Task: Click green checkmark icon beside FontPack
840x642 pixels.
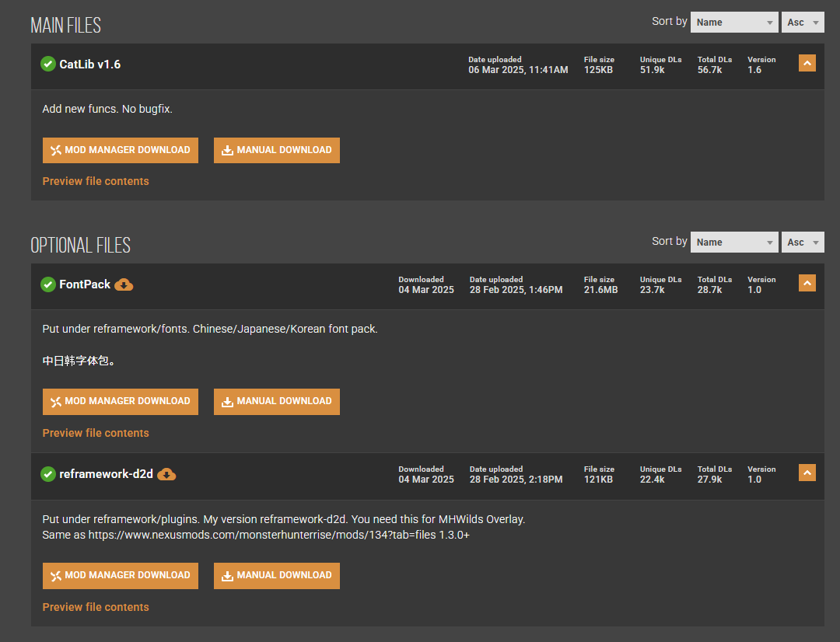Action: coord(48,284)
